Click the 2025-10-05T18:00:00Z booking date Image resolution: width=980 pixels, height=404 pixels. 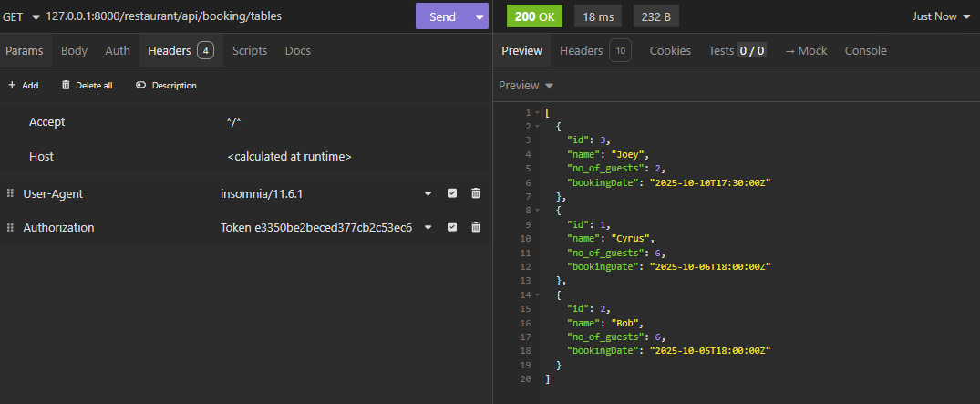pos(710,351)
